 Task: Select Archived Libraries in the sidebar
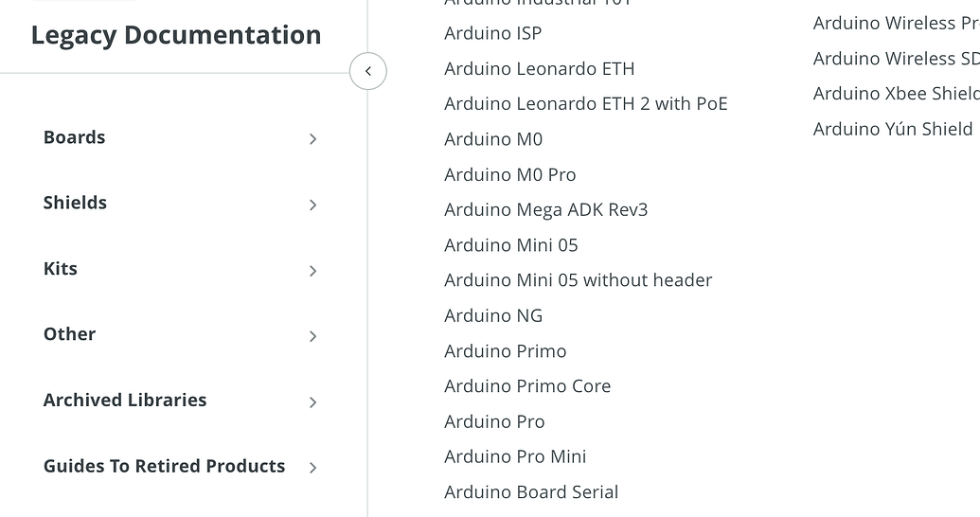tap(125, 400)
